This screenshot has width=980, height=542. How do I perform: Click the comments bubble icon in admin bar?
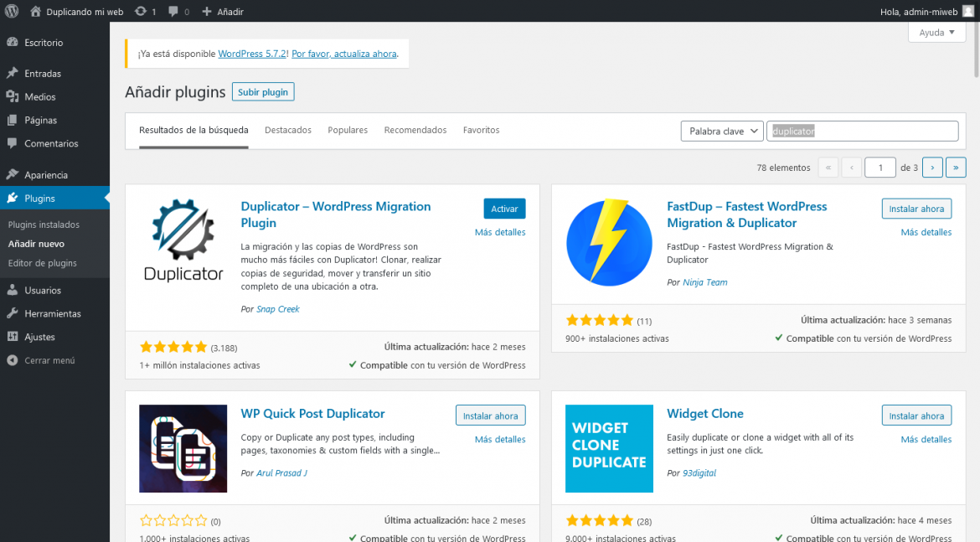point(173,11)
